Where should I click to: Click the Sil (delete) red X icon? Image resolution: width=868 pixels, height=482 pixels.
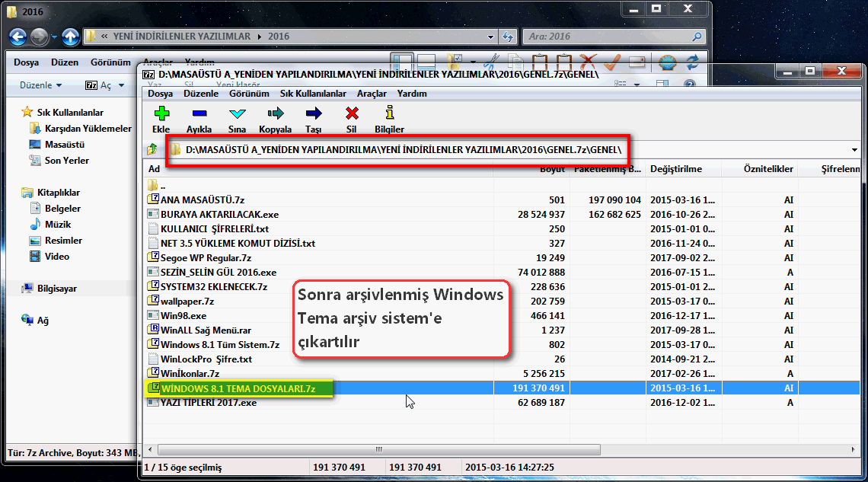[x=352, y=113]
